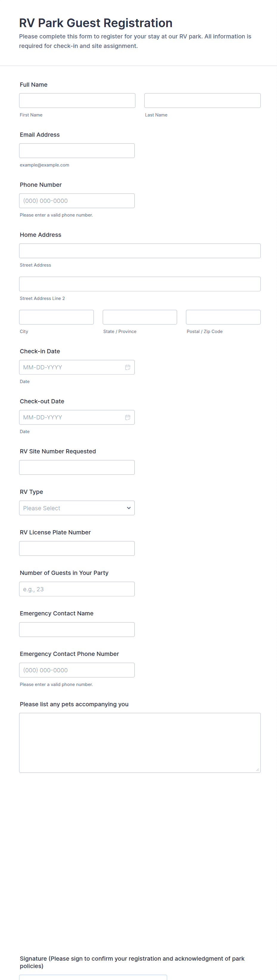Click the State / Province field
277x980 pixels.
(x=140, y=317)
